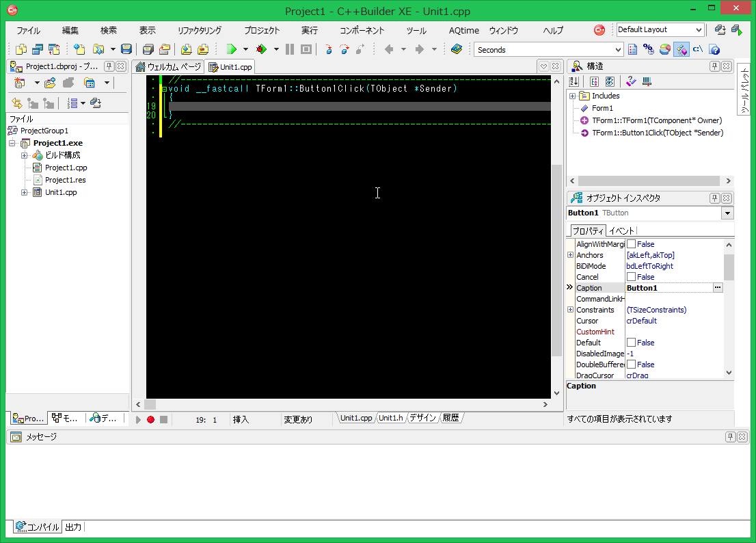Open the リファクタリング menu
Image resolution: width=756 pixels, height=543 pixels.
pos(199,31)
